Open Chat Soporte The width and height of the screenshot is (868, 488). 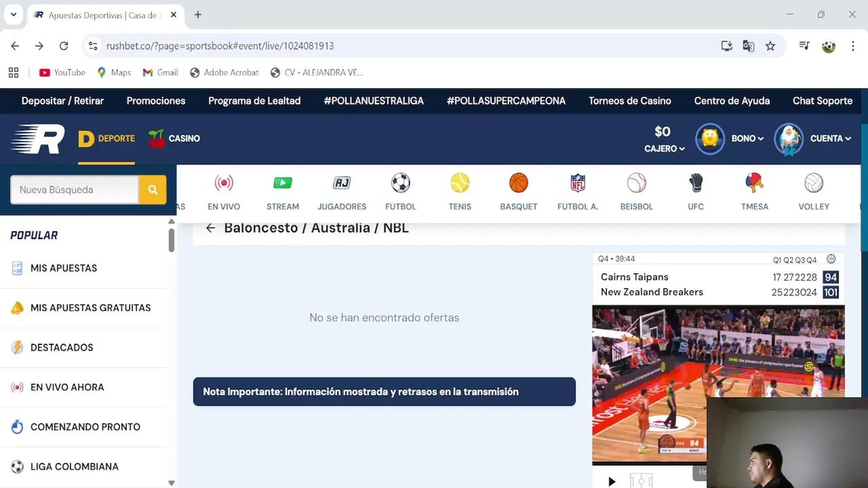(x=823, y=101)
